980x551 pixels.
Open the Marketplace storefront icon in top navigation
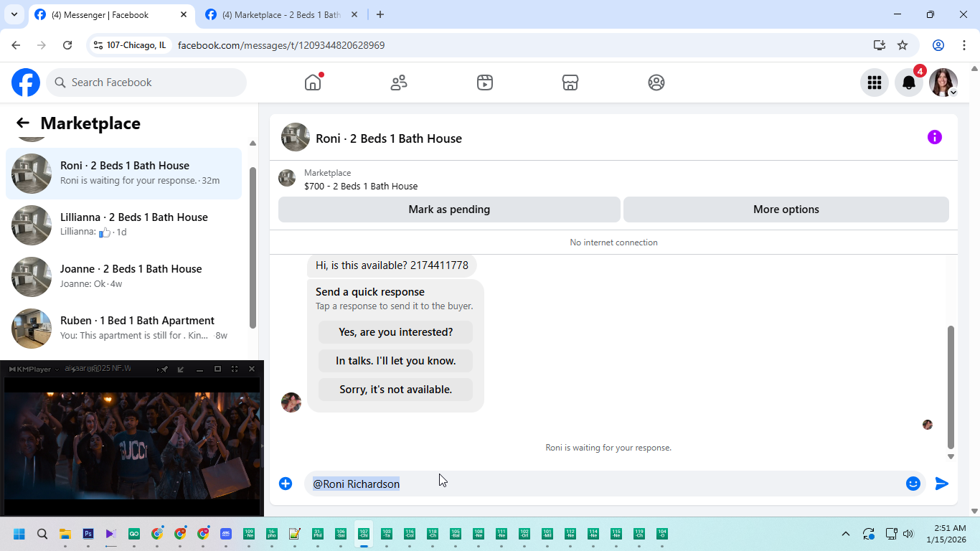[570, 83]
